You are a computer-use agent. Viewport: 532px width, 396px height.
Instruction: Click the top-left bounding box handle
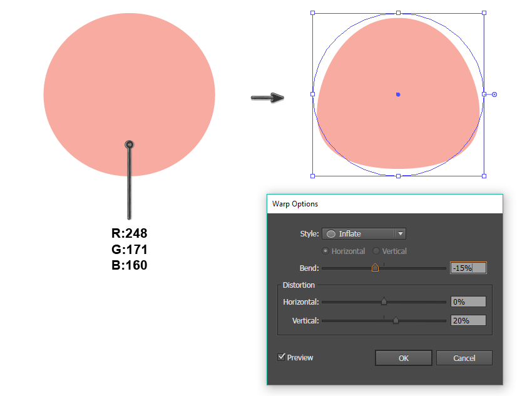(312, 13)
